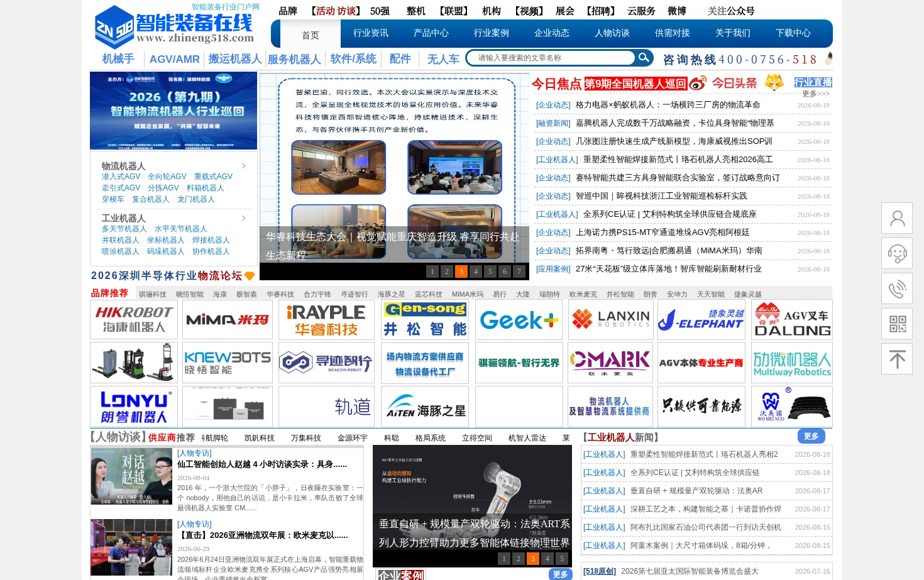Click the 潜入式AGV subcategory
The height and width of the screenshot is (580, 924).
click(x=121, y=177)
